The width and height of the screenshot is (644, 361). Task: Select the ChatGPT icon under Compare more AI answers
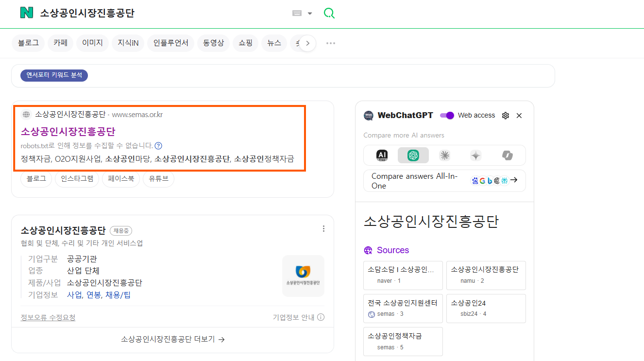click(414, 155)
